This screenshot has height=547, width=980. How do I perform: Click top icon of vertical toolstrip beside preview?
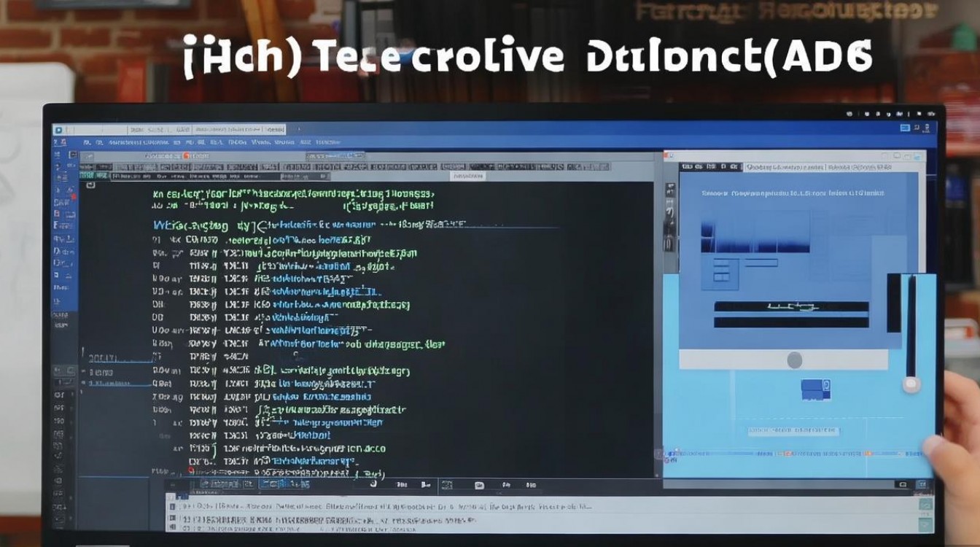668,190
